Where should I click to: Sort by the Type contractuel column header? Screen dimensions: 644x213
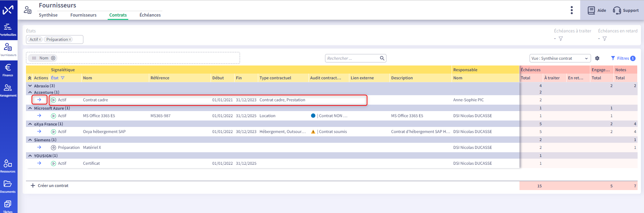point(275,78)
